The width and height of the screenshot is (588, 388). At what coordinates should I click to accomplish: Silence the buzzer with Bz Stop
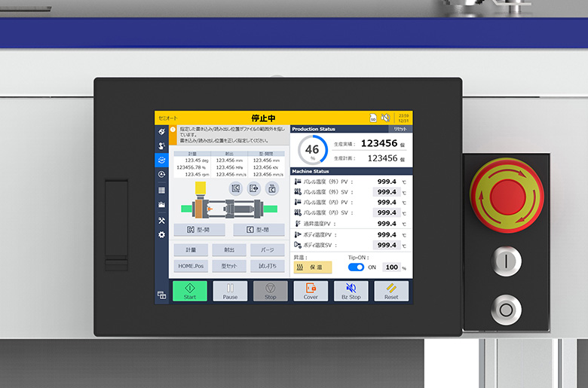tap(351, 291)
